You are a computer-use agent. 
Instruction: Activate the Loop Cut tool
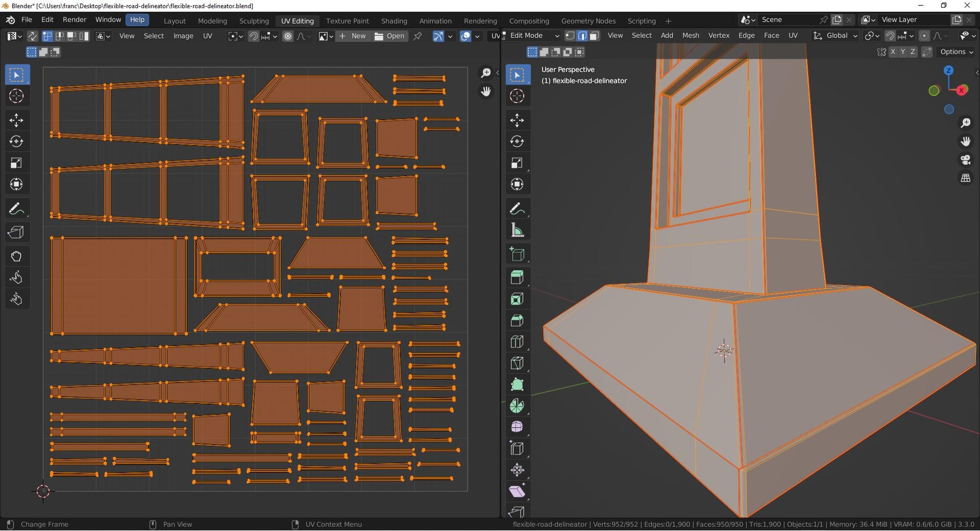pyautogui.click(x=517, y=342)
